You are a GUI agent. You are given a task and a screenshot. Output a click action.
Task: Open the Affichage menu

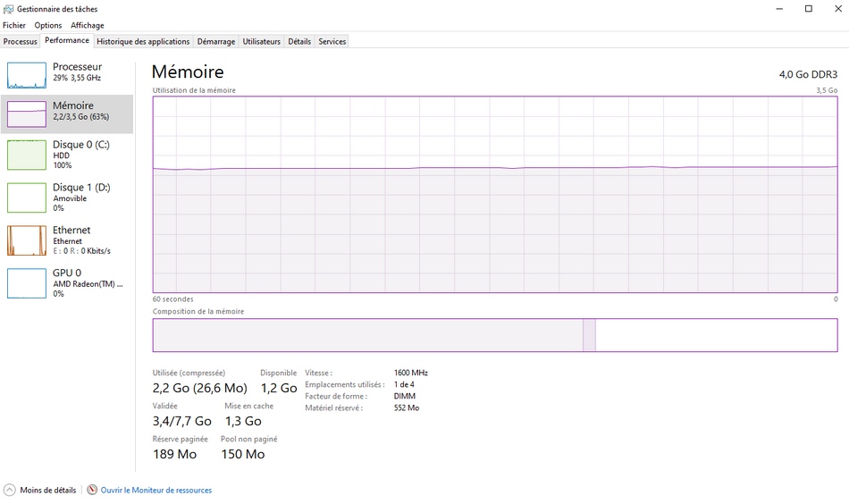click(88, 25)
